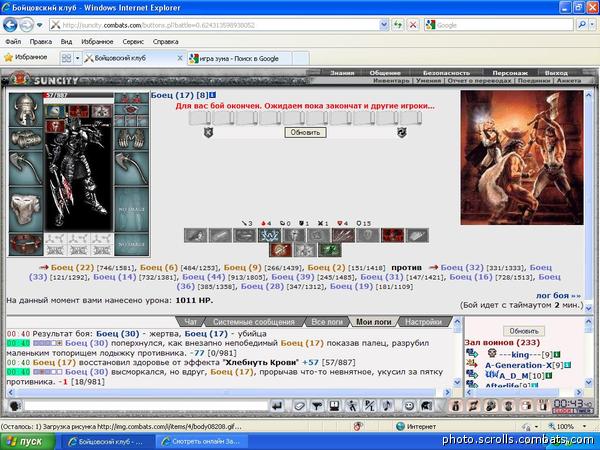Click fighter link Боец (44)
Screen dimensions: 600x450
tap(204, 277)
